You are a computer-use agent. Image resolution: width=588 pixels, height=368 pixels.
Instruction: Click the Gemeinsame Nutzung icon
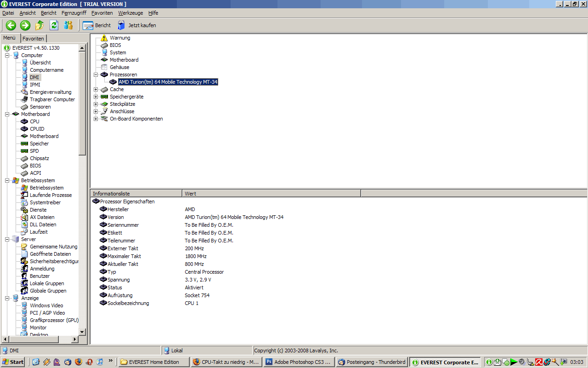[x=24, y=247]
